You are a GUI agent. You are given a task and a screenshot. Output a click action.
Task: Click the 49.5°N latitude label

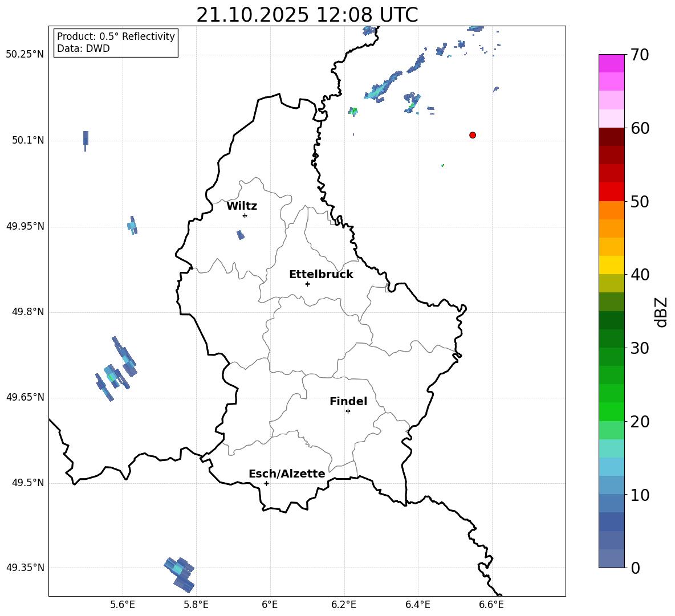pos(27,483)
